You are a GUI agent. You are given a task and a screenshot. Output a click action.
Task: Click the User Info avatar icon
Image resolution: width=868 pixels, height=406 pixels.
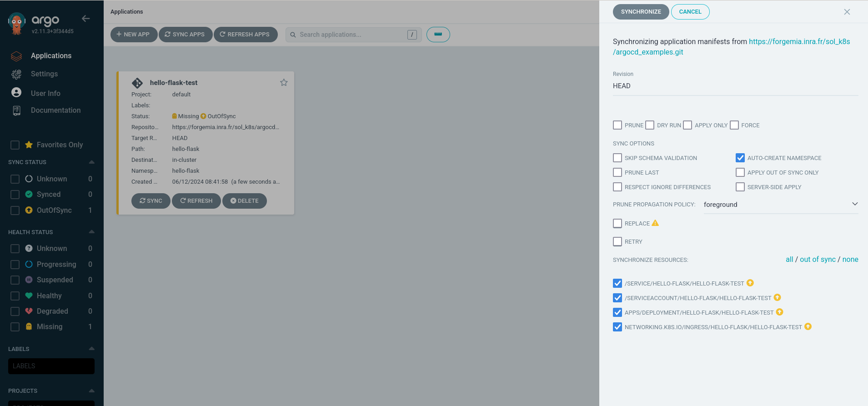16,93
